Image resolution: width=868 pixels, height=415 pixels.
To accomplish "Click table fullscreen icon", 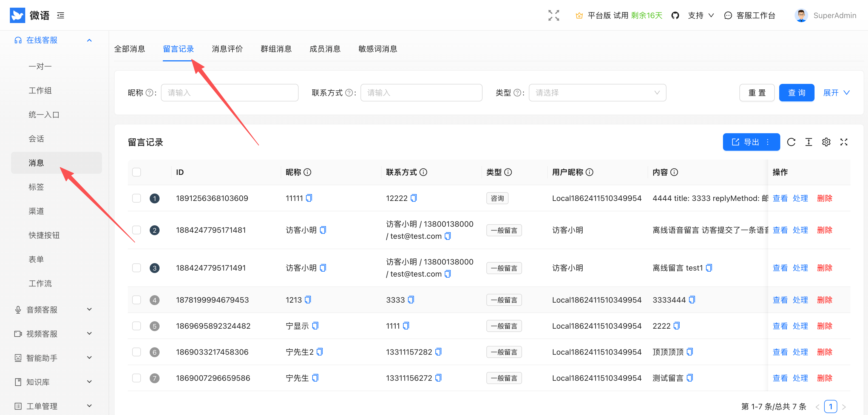I will pos(844,142).
